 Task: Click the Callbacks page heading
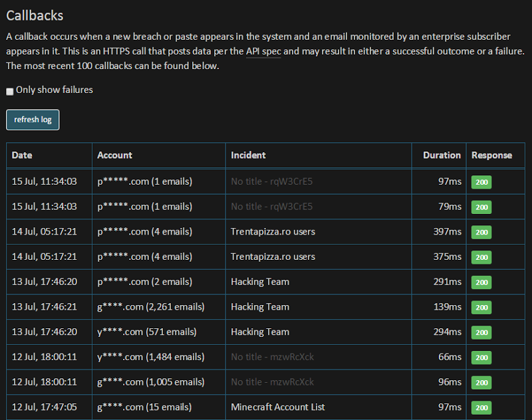point(36,15)
